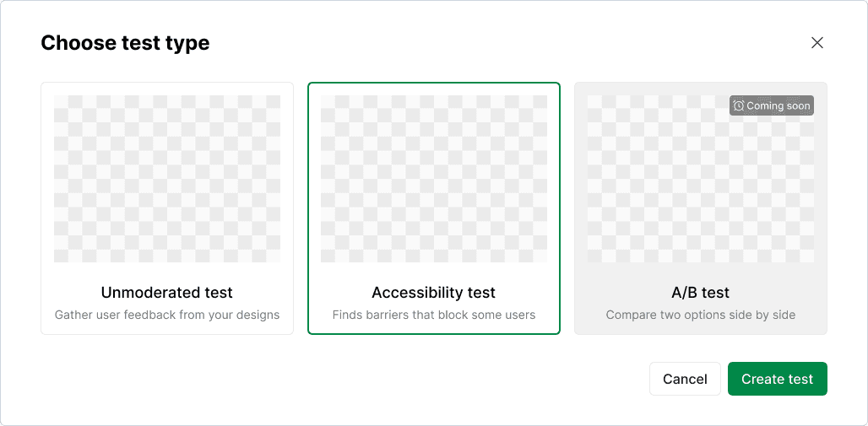Viewport: 868px width, 426px height.
Task: Click 'Compare two options side by side' text
Action: pos(701,315)
